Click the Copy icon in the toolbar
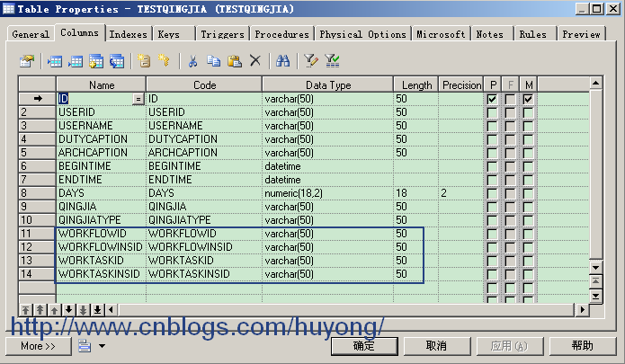 click(214, 61)
